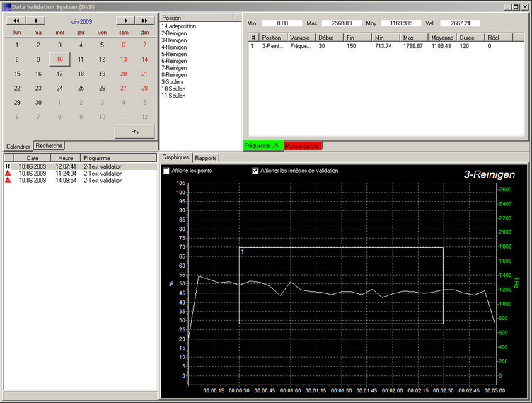Select the red Puissance US variable

[303, 146]
